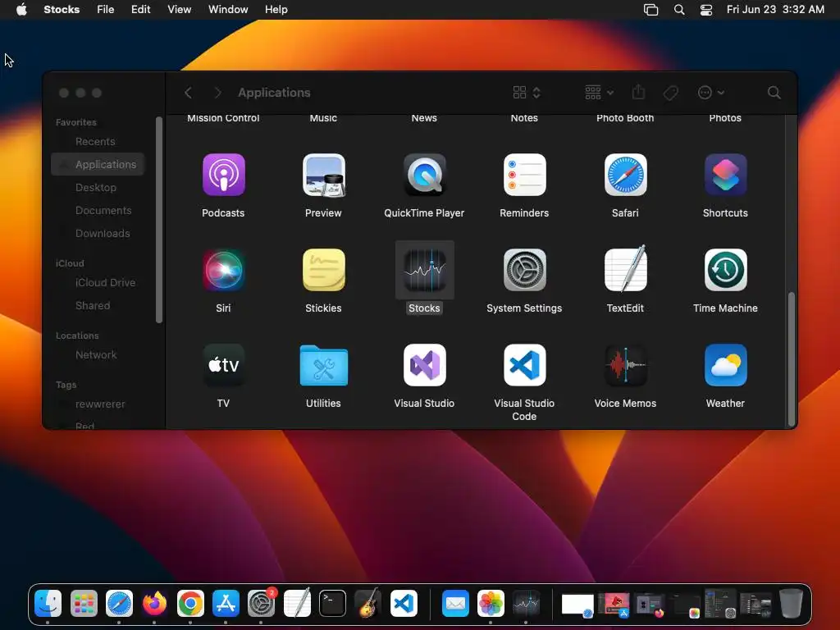The image size is (840, 630).
Task: Select Network in the sidebar
Action: point(98,354)
